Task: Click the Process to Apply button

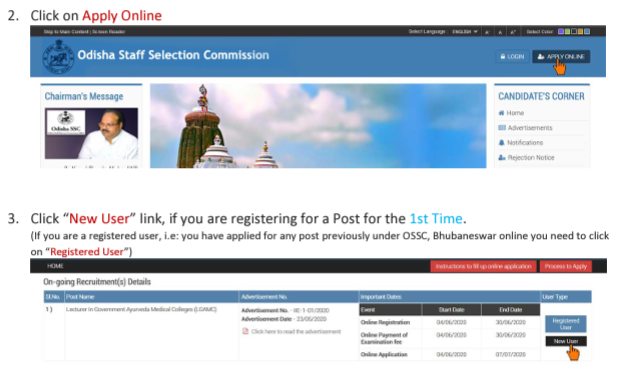Action: pyautogui.click(x=566, y=266)
